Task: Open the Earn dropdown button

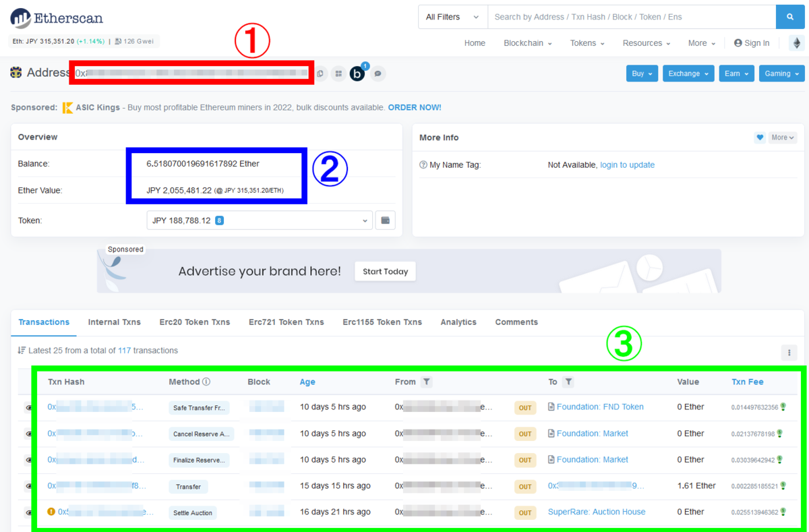Action: tap(736, 73)
